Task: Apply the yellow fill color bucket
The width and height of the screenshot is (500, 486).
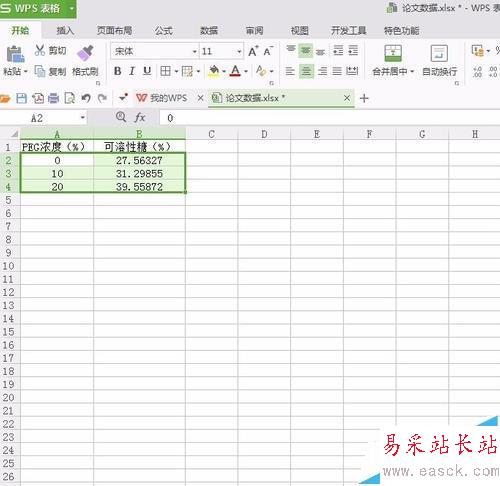Action: tap(214, 71)
